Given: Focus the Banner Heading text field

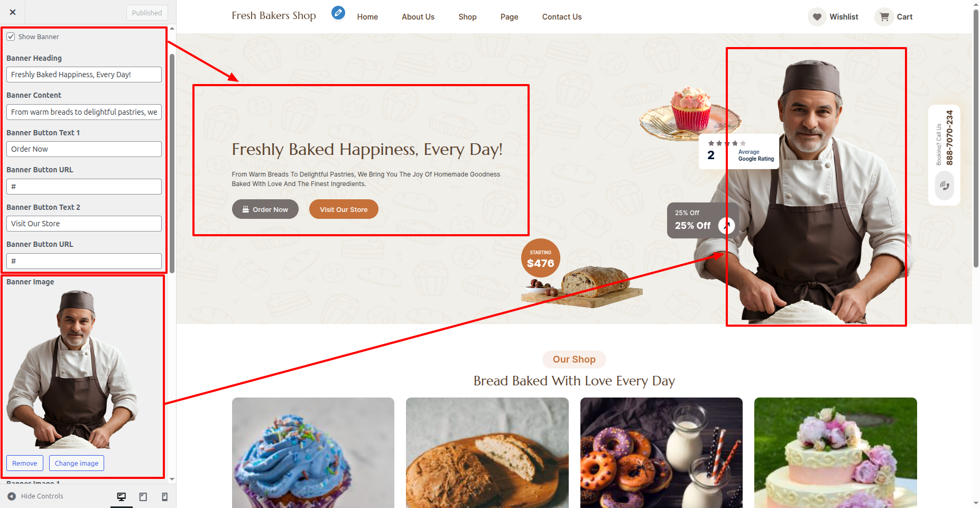Looking at the screenshot, I should tap(84, 75).
